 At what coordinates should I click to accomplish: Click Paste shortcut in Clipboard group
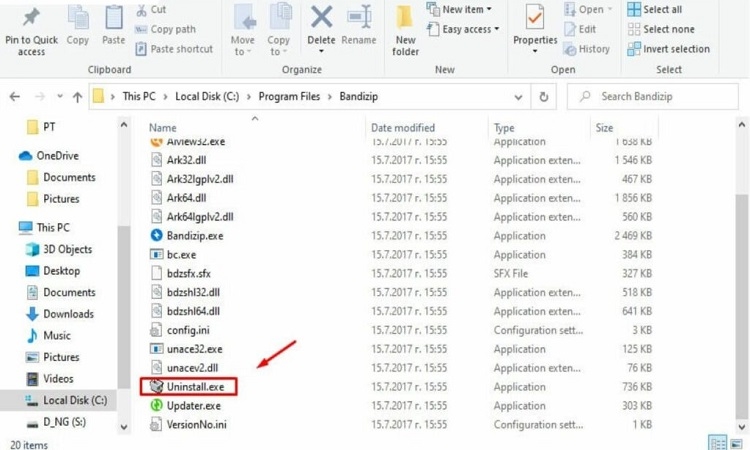[x=174, y=49]
